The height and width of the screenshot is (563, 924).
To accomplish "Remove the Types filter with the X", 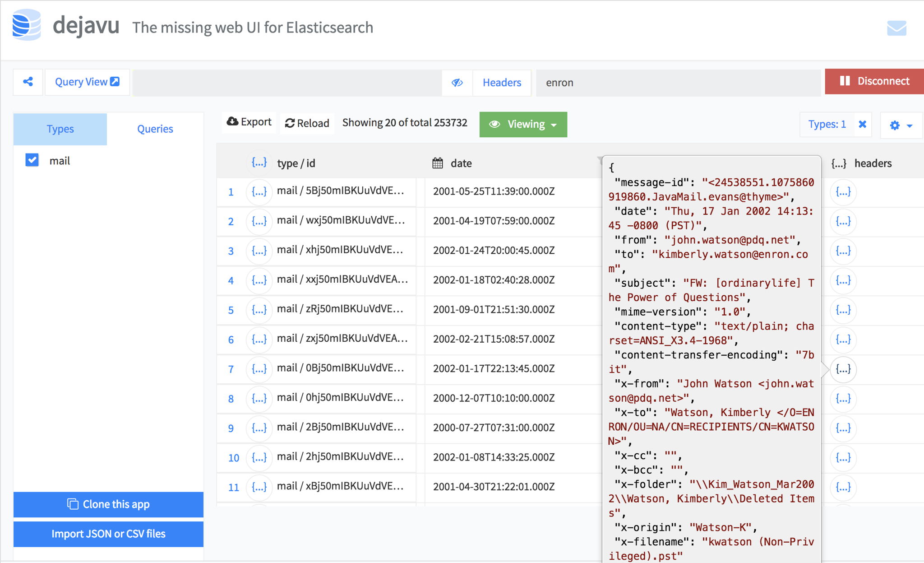I will pos(862,124).
